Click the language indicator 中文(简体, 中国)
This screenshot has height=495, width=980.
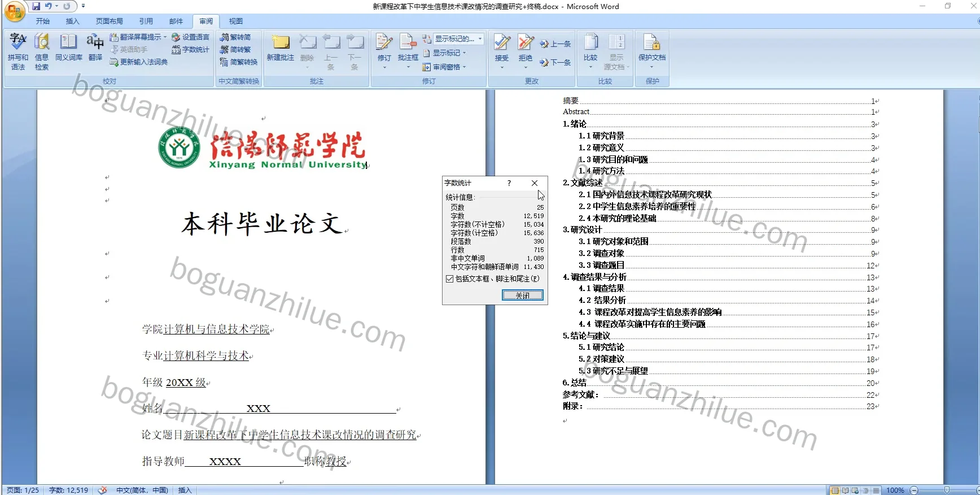[x=142, y=490]
